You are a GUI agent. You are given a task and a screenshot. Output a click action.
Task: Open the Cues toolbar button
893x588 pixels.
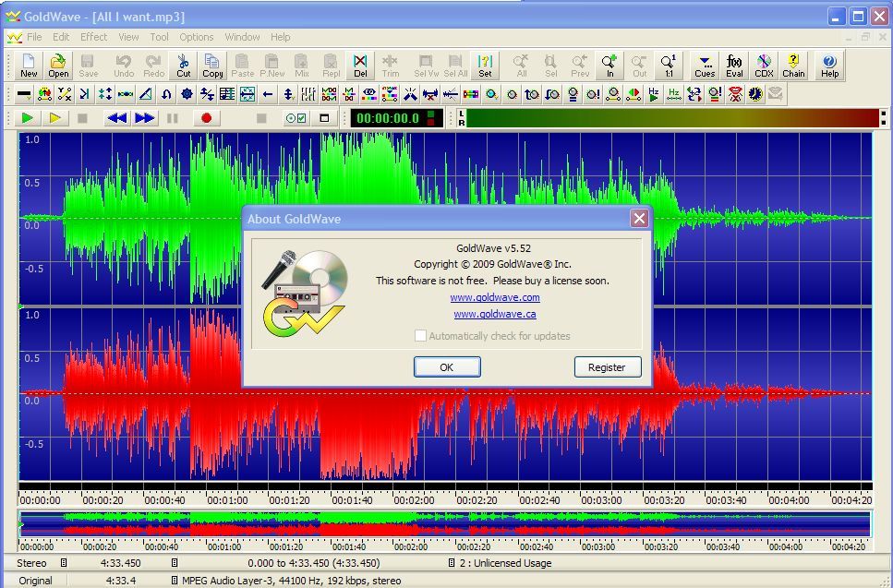705,66
